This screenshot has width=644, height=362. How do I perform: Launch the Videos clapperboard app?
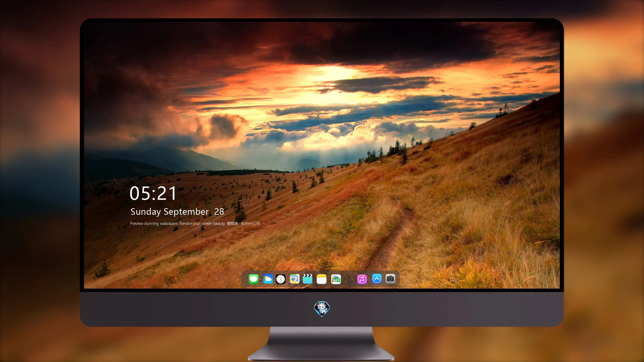tap(308, 279)
